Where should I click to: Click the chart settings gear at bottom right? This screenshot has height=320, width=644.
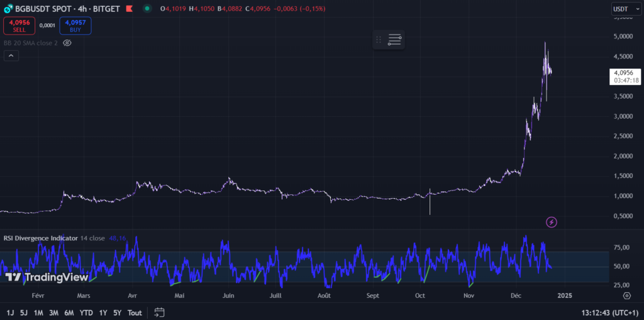(x=626, y=295)
